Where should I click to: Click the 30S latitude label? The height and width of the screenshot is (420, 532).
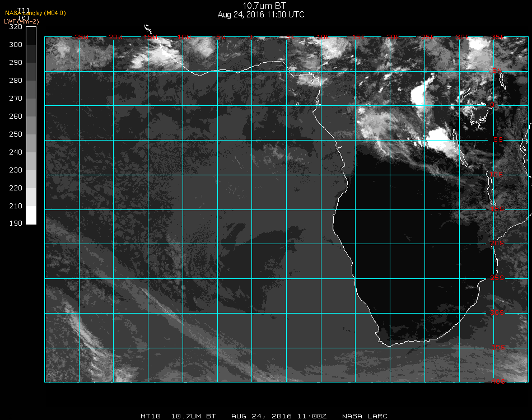pyautogui.click(x=497, y=312)
